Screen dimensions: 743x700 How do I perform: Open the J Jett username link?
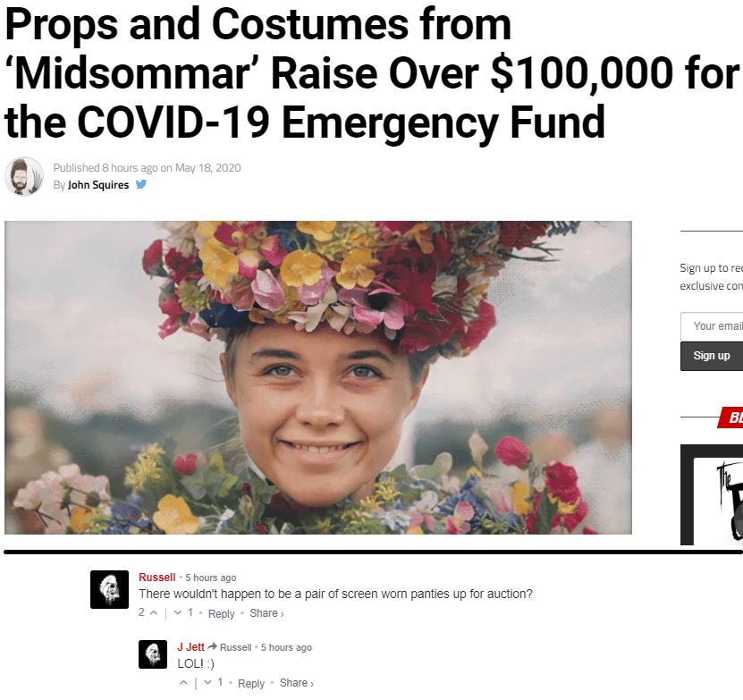pyautogui.click(x=190, y=647)
